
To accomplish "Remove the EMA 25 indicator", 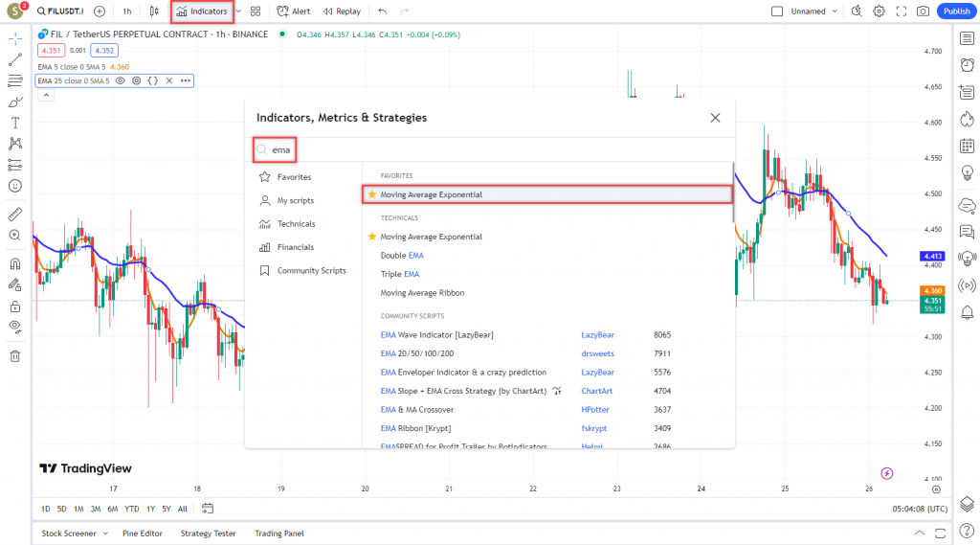I will point(168,80).
